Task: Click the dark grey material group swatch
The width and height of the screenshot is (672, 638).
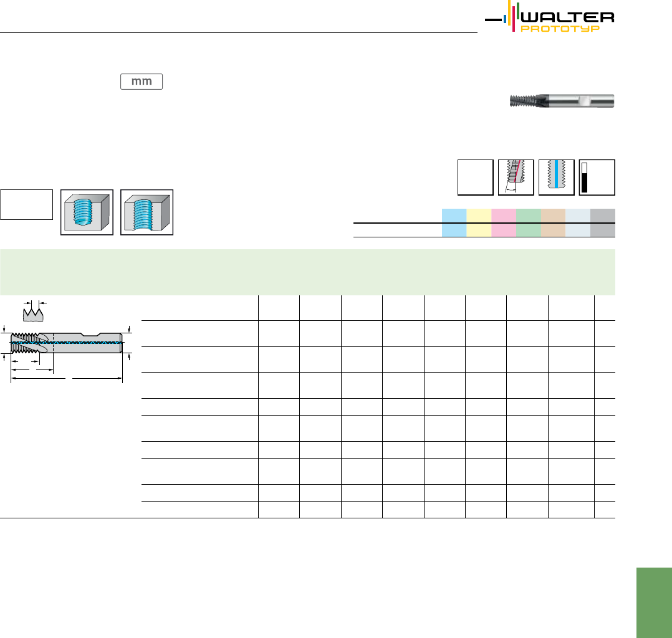Action: click(x=603, y=223)
